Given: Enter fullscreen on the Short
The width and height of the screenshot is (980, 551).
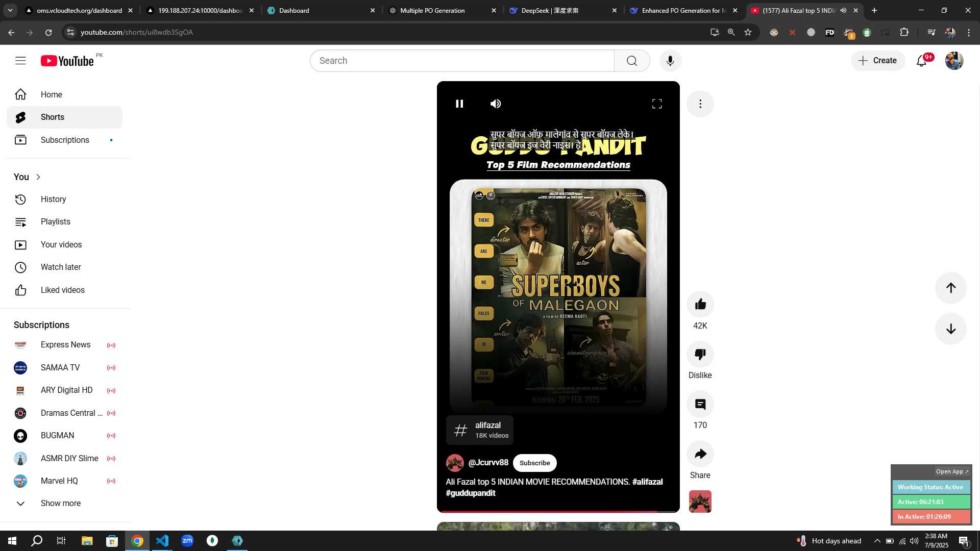Looking at the screenshot, I should tap(657, 104).
